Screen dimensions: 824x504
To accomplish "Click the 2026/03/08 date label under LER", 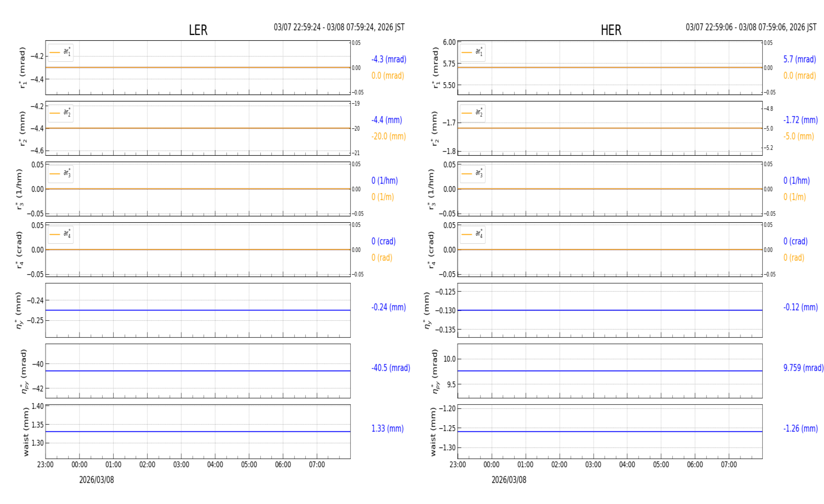I will pos(97,480).
